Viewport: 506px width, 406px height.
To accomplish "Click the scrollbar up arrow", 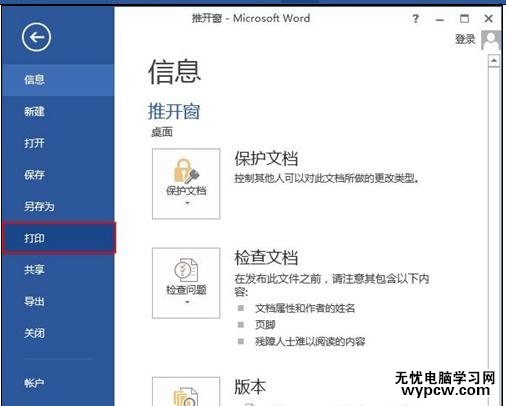I will click(494, 61).
